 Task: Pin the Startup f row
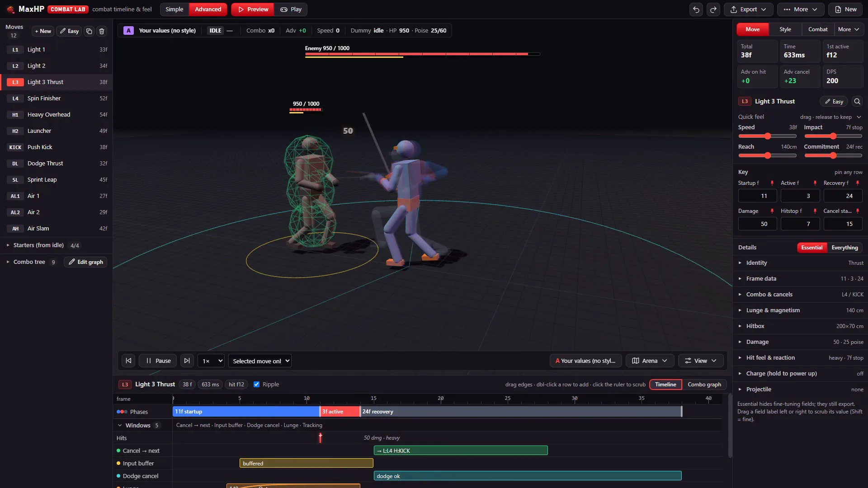(x=772, y=183)
